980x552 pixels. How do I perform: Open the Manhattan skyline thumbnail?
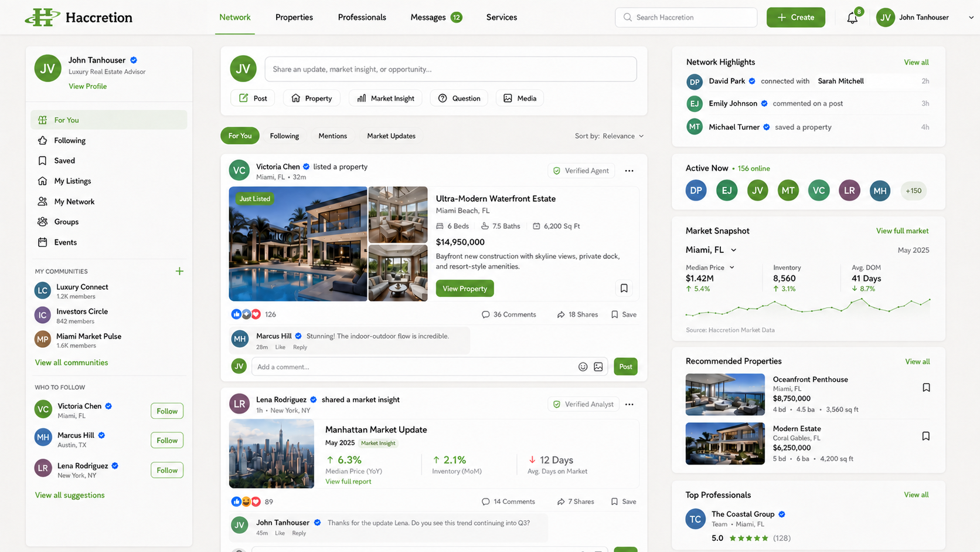coord(271,453)
